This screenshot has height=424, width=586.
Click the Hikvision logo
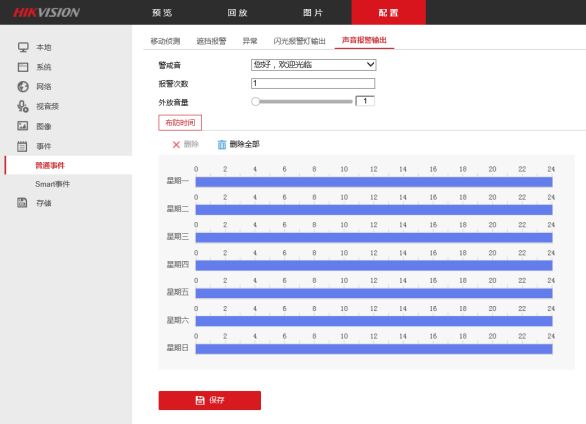pyautogui.click(x=46, y=13)
